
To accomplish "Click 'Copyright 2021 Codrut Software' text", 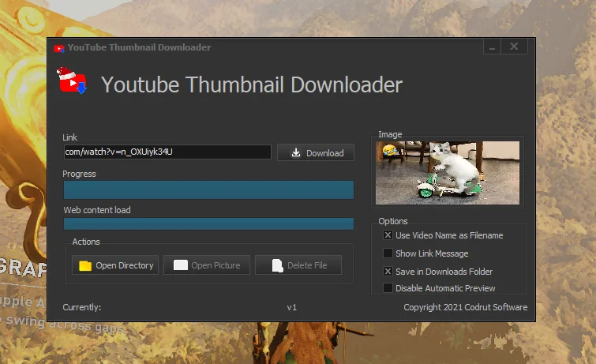I will tap(466, 307).
